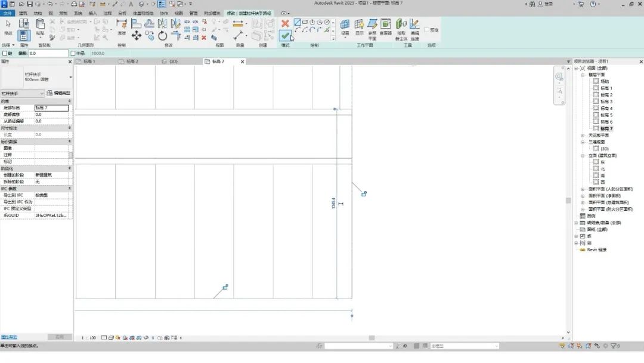Click the Offset input field
644x363 pixels.
(48, 54)
